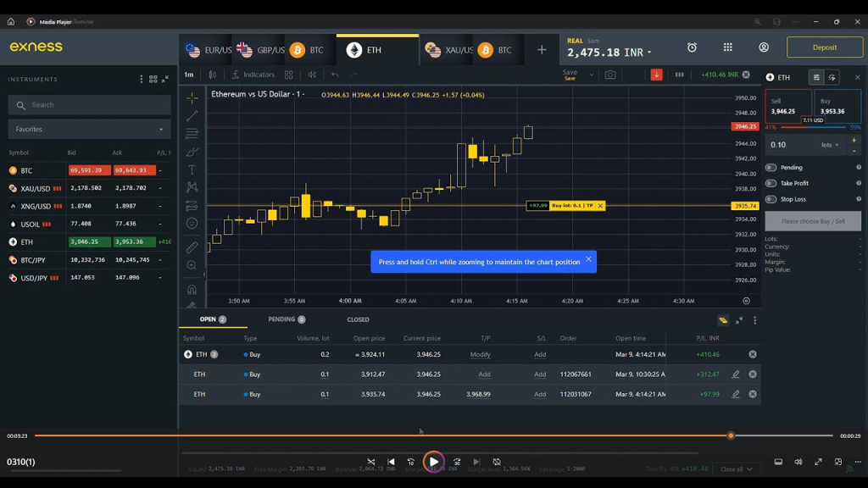The height and width of the screenshot is (488, 868).
Task: Click the instruments Search field
Action: (x=89, y=105)
